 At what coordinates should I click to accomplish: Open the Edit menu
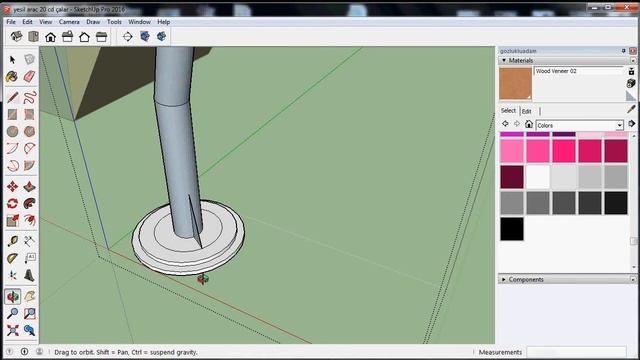(x=27, y=22)
